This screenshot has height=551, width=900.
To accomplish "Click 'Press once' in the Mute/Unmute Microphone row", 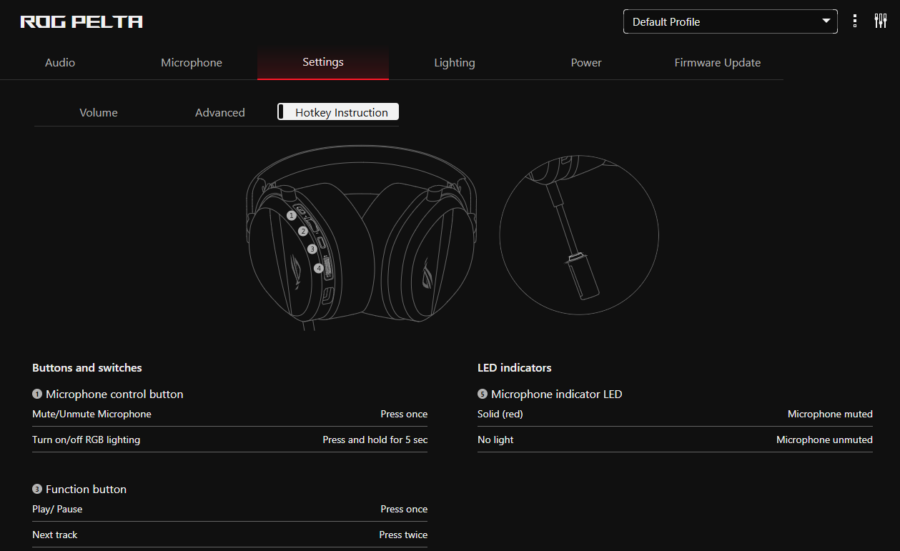I will [404, 414].
